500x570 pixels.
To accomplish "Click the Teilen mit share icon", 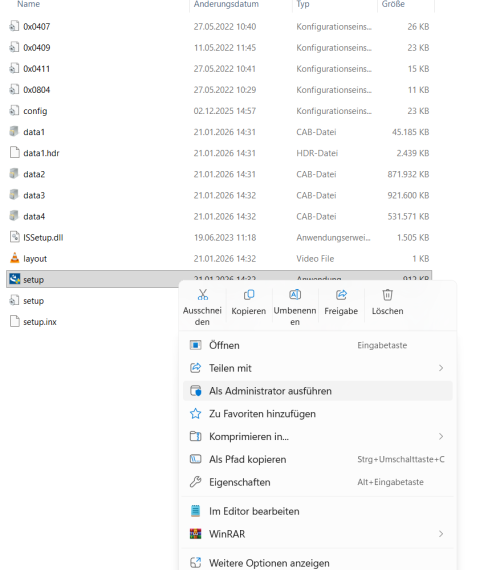I will pyautogui.click(x=196, y=368).
